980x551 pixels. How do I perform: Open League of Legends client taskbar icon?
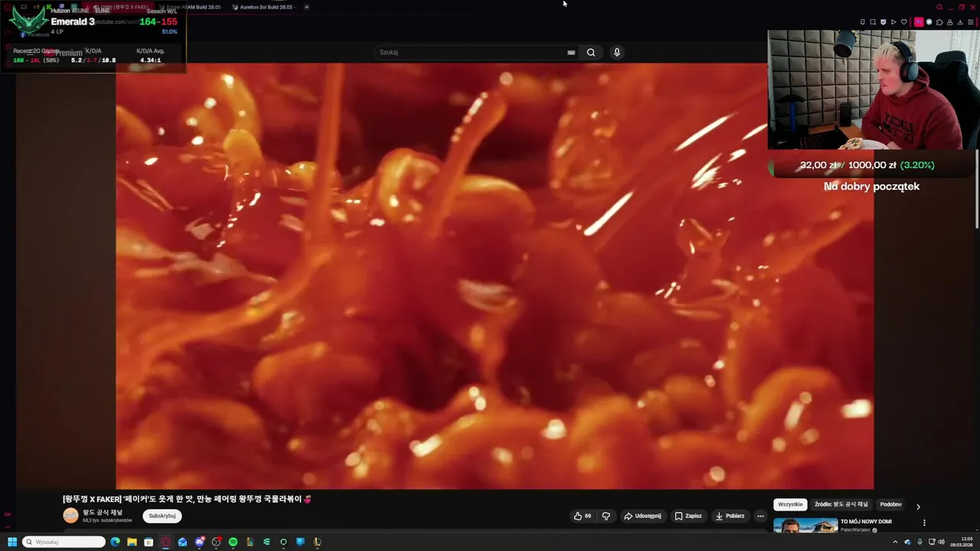[x=317, y=542]
